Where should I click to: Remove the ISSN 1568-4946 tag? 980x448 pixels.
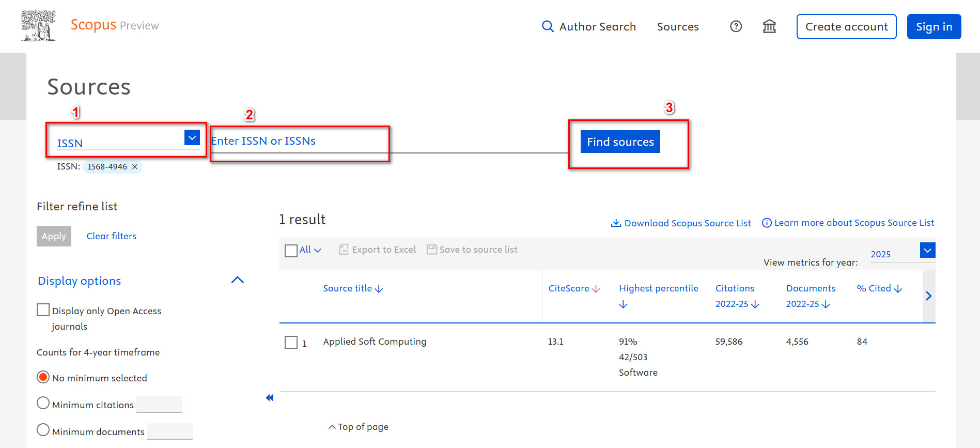click(x=135, y=167)
